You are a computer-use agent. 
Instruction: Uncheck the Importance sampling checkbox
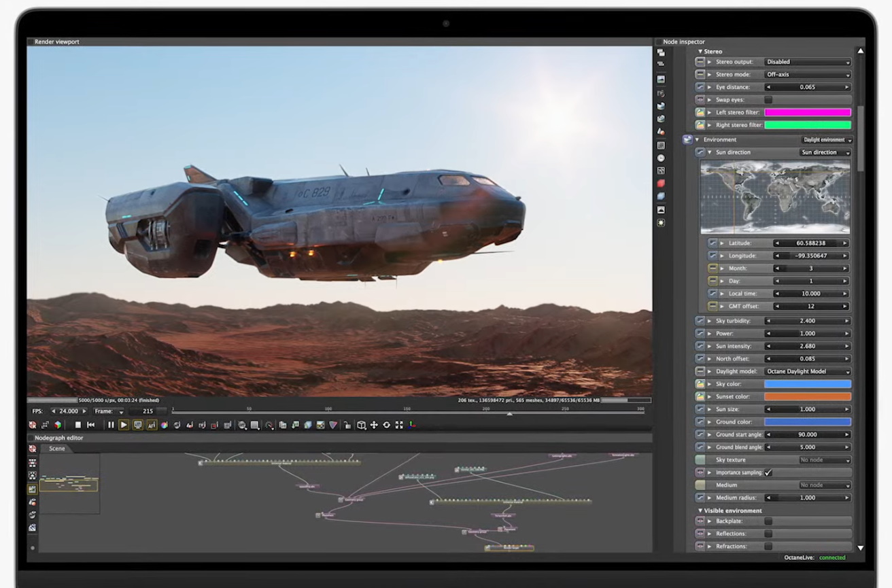768,472
